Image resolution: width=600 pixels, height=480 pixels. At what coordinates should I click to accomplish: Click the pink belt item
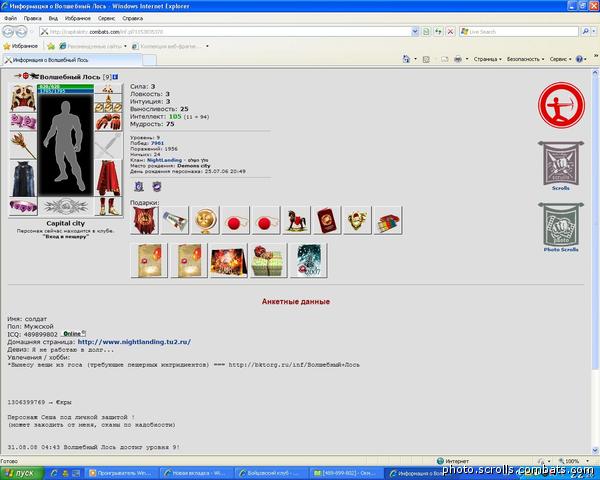[x=23, y=207]
